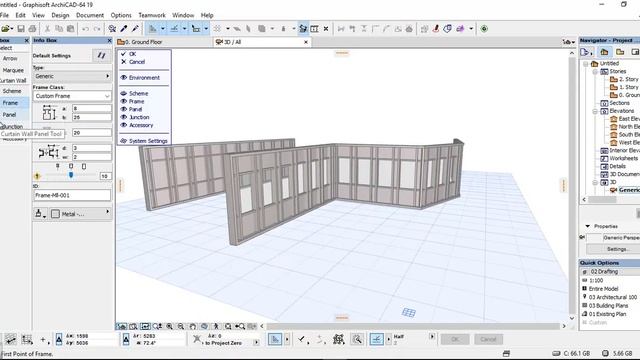Open the Design menu
The width and height of the screenshot is (640, 360).
(60, 15)
